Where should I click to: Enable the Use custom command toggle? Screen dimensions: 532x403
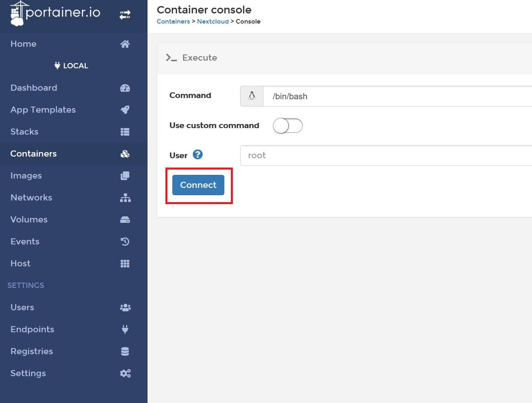point(287,126)
